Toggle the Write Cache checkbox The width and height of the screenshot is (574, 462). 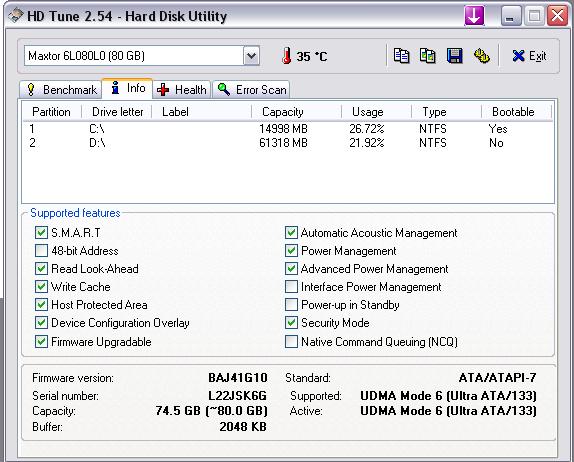[41, 287]
